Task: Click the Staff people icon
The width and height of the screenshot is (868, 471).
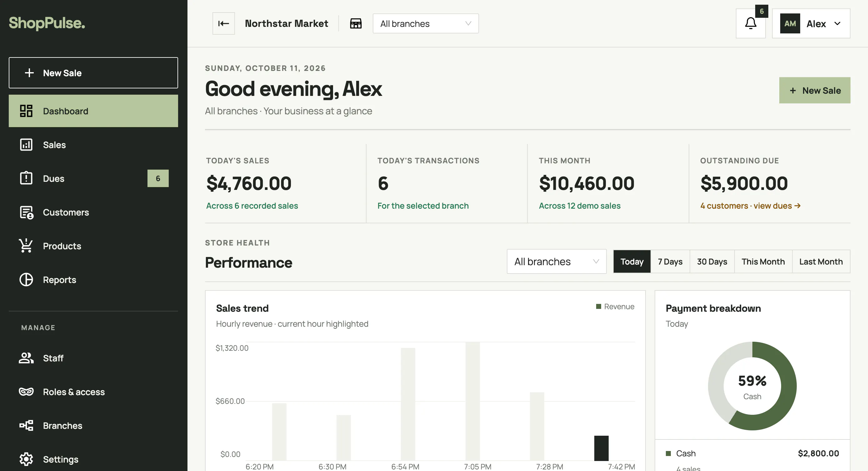Action: [x=26, y=358]
